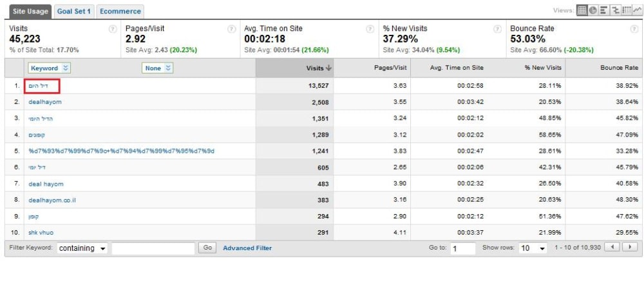Image resolution: width=644 pixels, height=285 pixels.
Task: Focus the Filter Keyword text field
Action: tap(153, 248)
